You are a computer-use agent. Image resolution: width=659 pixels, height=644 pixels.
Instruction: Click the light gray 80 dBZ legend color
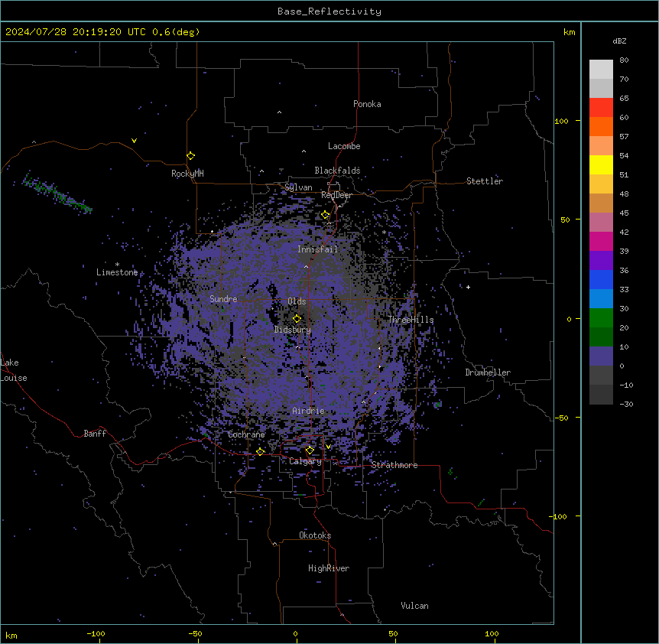601,69
